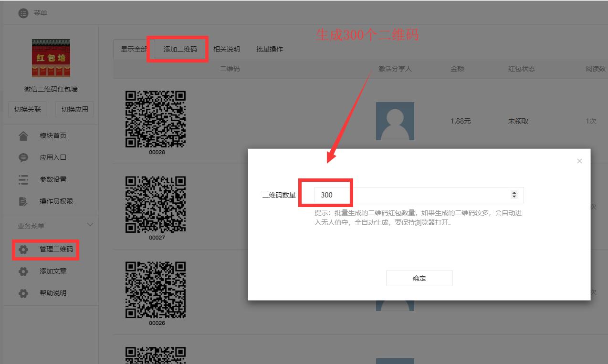The image size is (608, 364).
Task: Adjust the 二维码数量 spinner arrows
Action: [514, 195]
